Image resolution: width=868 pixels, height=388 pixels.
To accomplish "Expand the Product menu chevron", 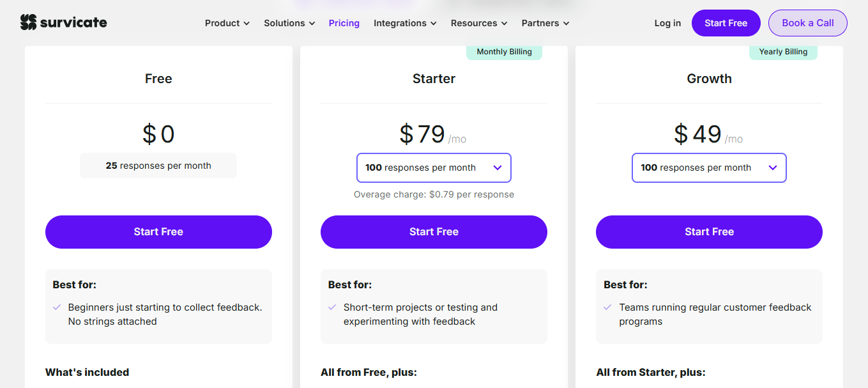I will pos(246,24).
